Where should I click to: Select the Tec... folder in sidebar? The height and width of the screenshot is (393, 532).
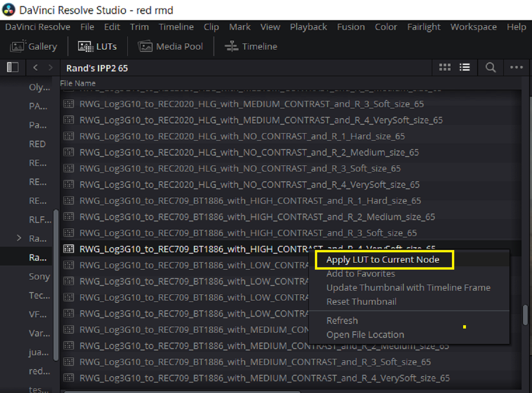point(39,295)
